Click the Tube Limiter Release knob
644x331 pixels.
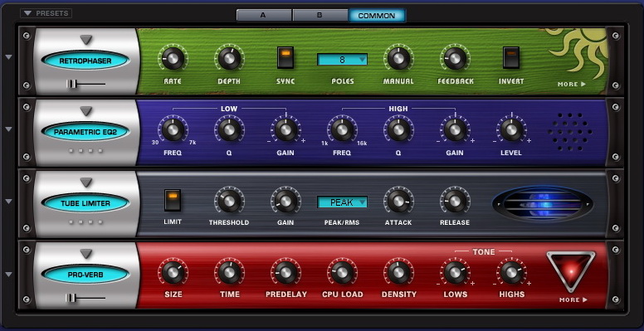pyautogui.click(x=455, y=201)
